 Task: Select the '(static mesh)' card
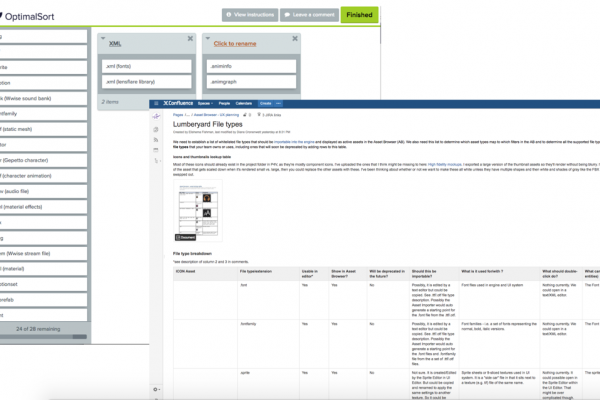[43, 129]
